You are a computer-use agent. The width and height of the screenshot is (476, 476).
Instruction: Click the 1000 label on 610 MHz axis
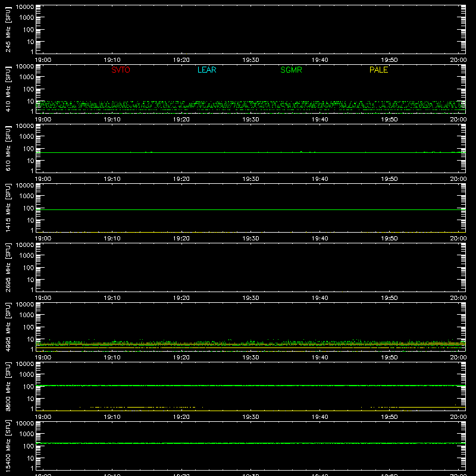tap(27, 136)
